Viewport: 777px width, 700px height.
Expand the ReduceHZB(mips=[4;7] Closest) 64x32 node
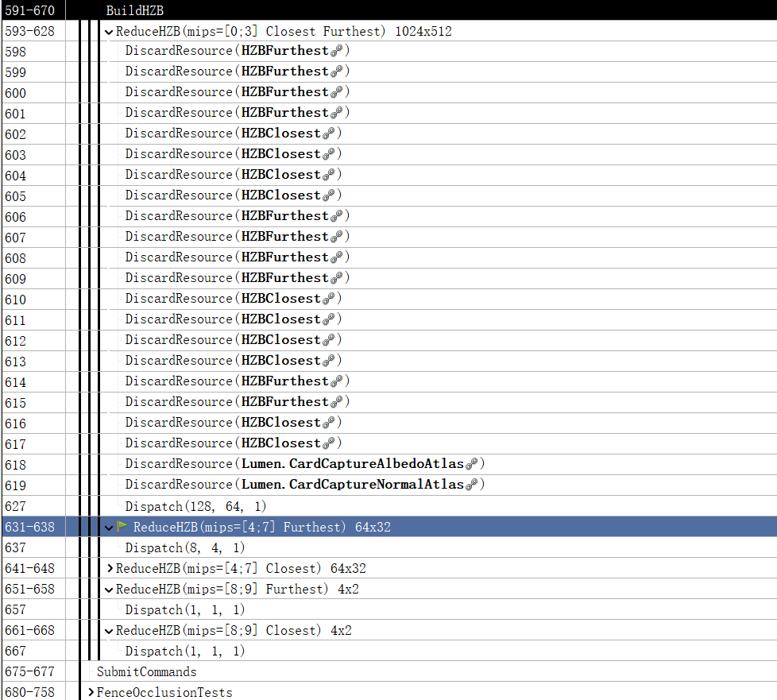[109, 568]
